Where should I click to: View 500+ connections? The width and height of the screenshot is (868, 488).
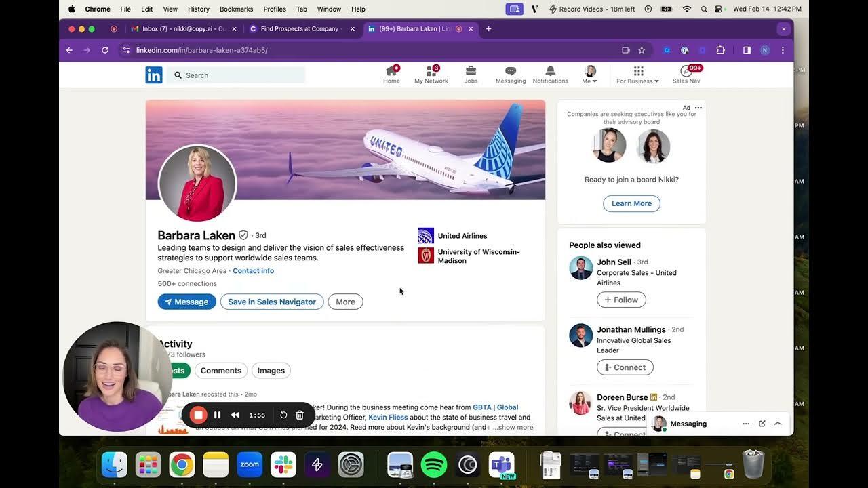pyautogui.click(x=187, y=284)
